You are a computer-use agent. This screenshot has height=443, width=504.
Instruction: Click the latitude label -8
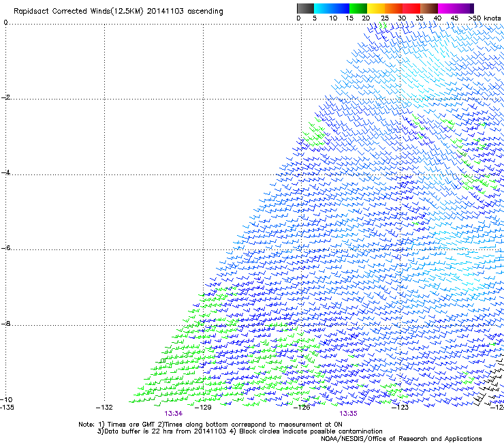click(5, 323)
